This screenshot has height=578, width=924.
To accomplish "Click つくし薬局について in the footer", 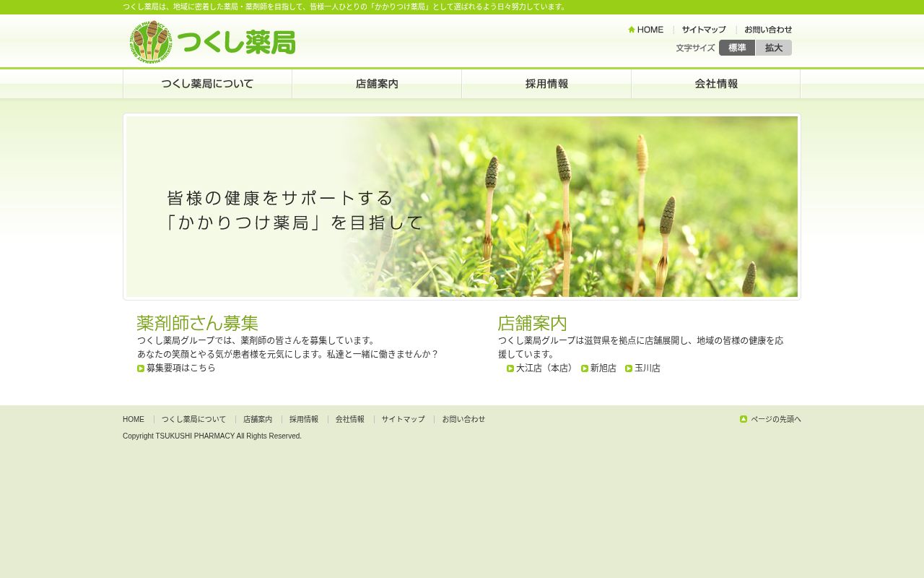I will click(193, 419).
